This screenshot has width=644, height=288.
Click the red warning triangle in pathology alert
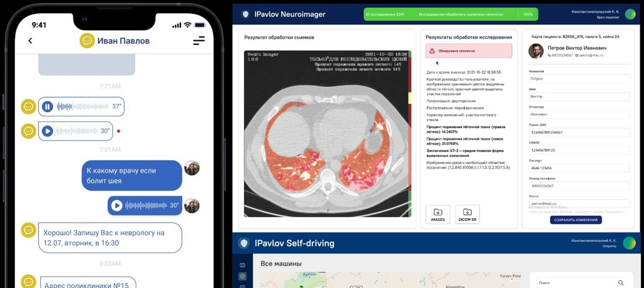432,51
